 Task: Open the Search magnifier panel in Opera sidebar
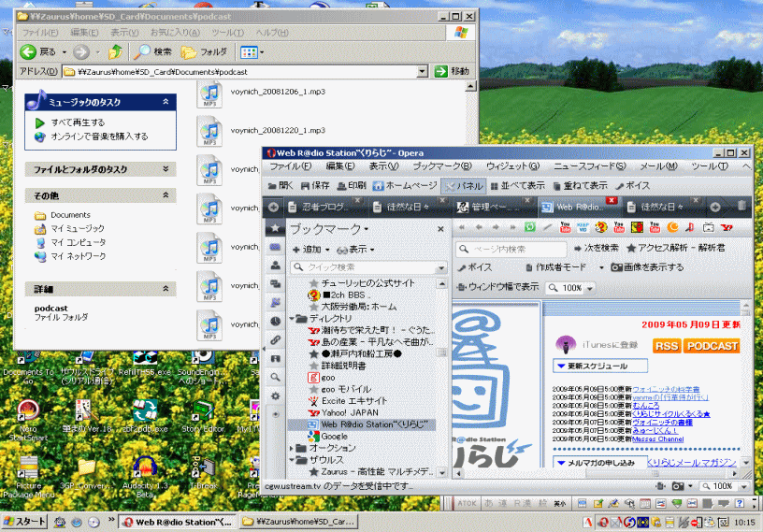(x=276, y=377)
